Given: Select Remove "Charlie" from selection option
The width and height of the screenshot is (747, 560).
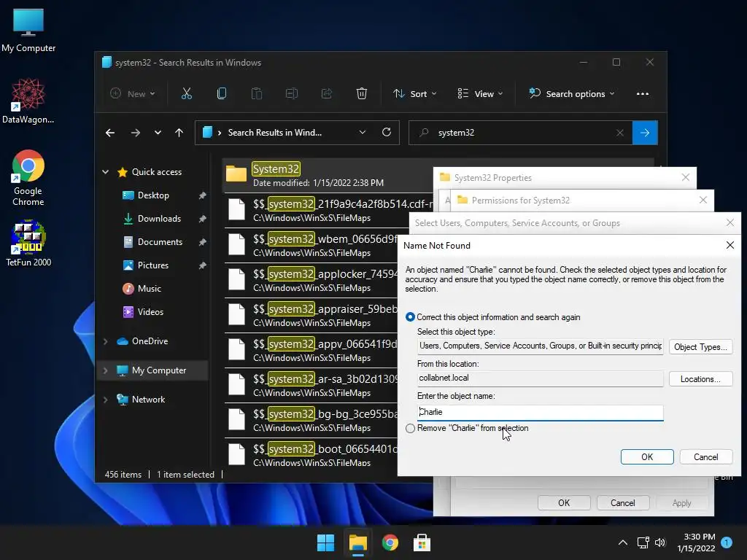Looking at the screenshot, I should (467, 428).
